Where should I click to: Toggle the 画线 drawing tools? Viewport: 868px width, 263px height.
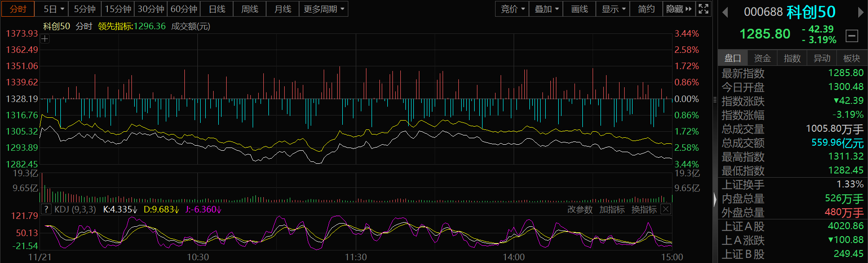[x=579, y=9]
